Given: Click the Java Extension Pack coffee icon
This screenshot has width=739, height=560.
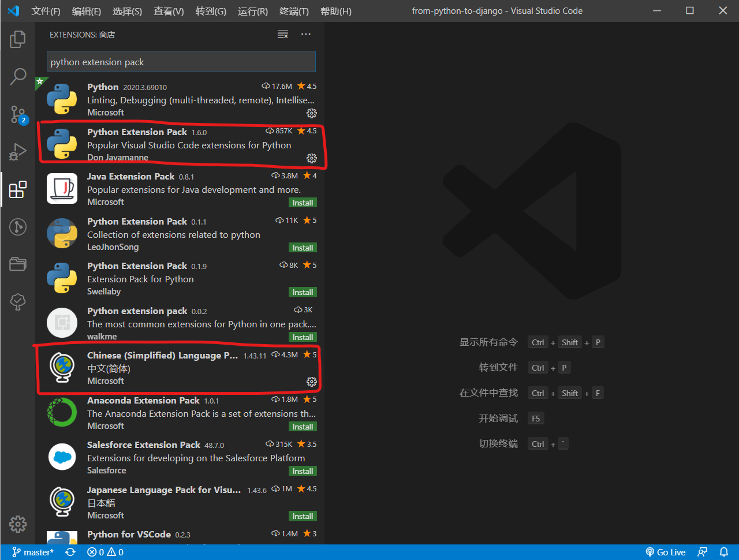Looking at the screenshot, I should 62,189.
